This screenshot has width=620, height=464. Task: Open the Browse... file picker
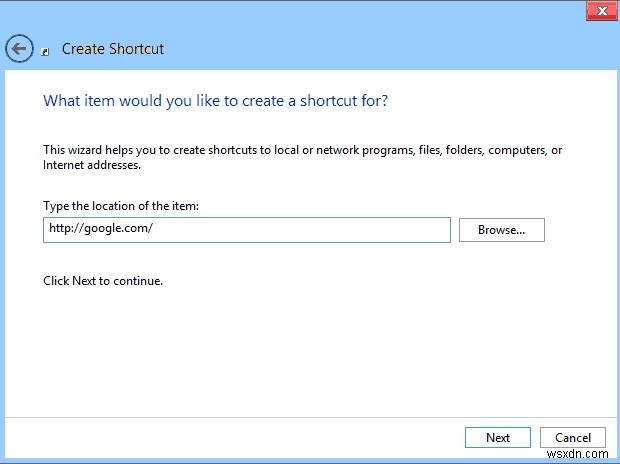click(501, 230)
